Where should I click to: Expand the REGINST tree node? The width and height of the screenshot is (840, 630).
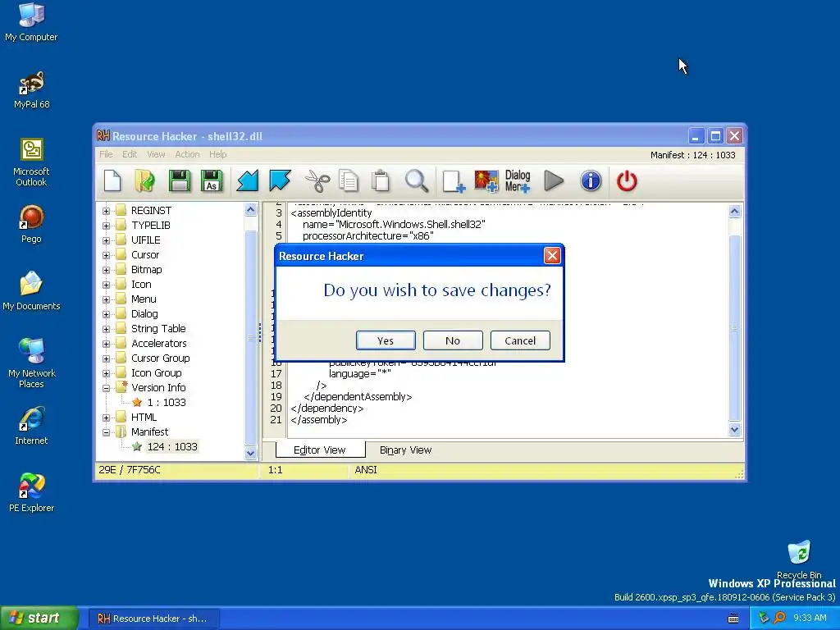[106, 211]
